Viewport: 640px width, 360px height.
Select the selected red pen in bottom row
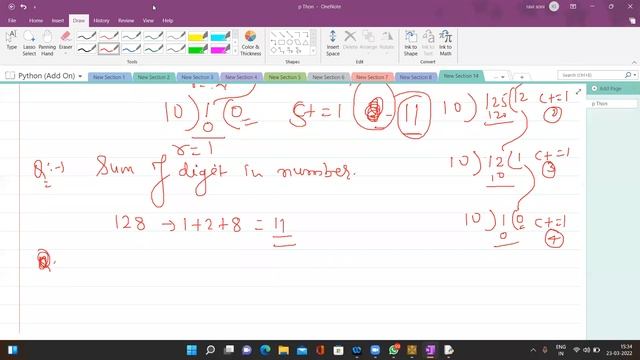coord(109,49)
